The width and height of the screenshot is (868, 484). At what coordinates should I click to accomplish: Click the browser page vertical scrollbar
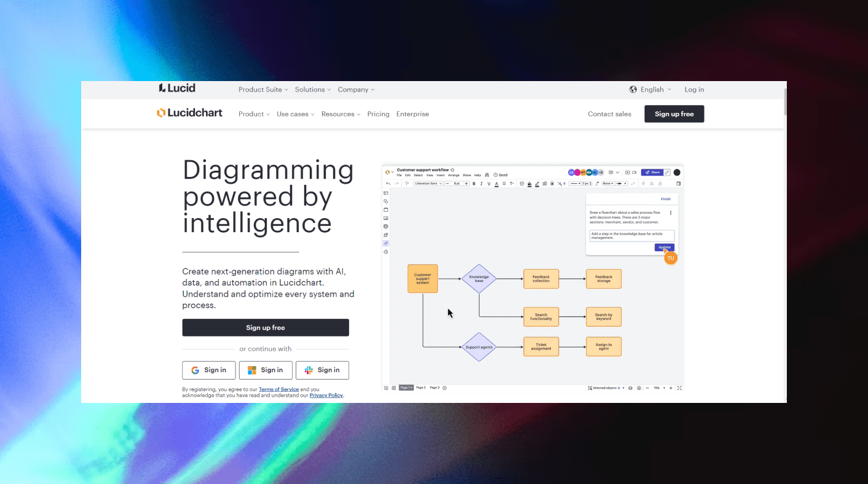[785, 101]
